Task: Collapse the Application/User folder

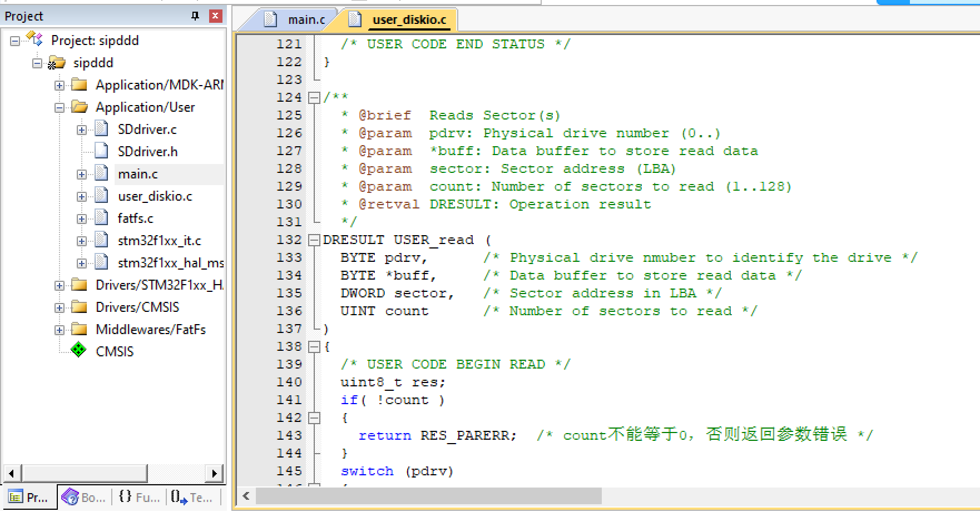Action: [60, 107]
